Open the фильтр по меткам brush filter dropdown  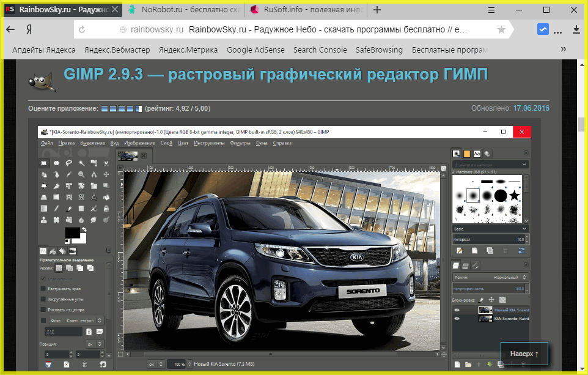tap(490, 165)
